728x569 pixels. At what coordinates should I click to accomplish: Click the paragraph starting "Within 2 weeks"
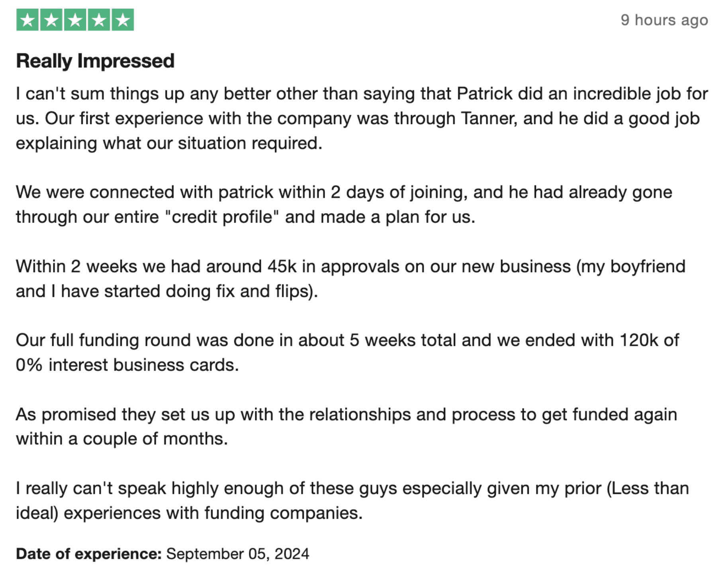tap(351, 279)
